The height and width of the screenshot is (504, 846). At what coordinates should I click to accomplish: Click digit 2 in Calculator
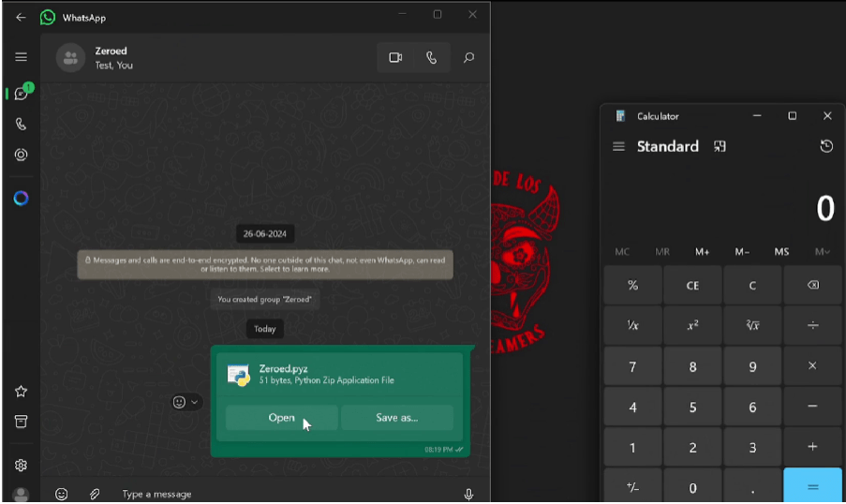point(692,447)
